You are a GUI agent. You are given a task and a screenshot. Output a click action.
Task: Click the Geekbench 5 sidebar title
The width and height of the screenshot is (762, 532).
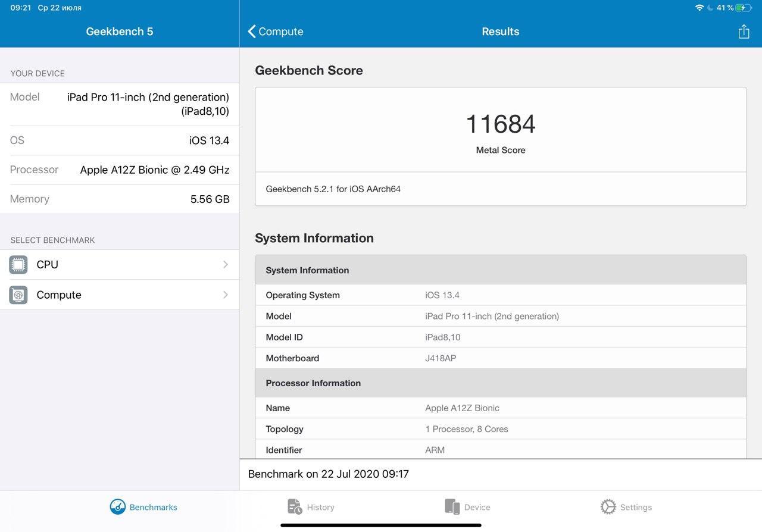(x=120, y=32)
